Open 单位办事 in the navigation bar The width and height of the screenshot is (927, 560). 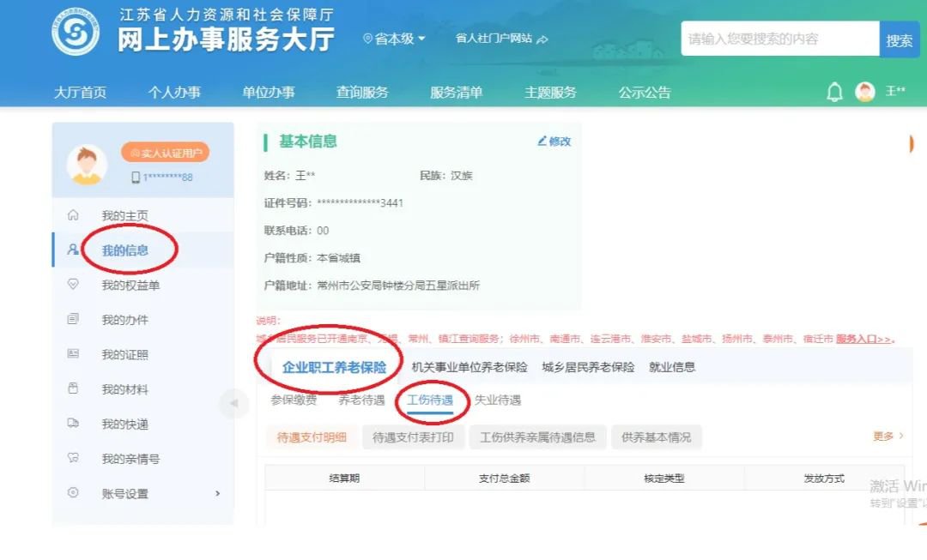click(268, 93)
